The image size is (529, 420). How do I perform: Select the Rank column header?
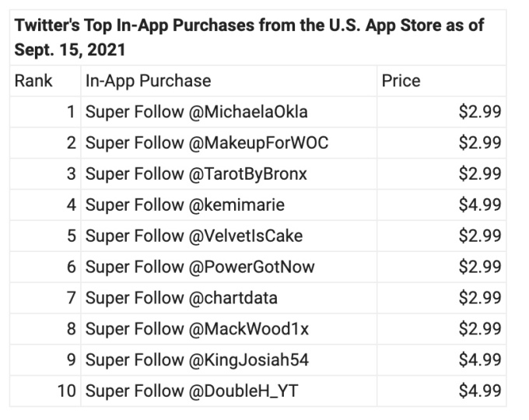(x=33, y=81)
